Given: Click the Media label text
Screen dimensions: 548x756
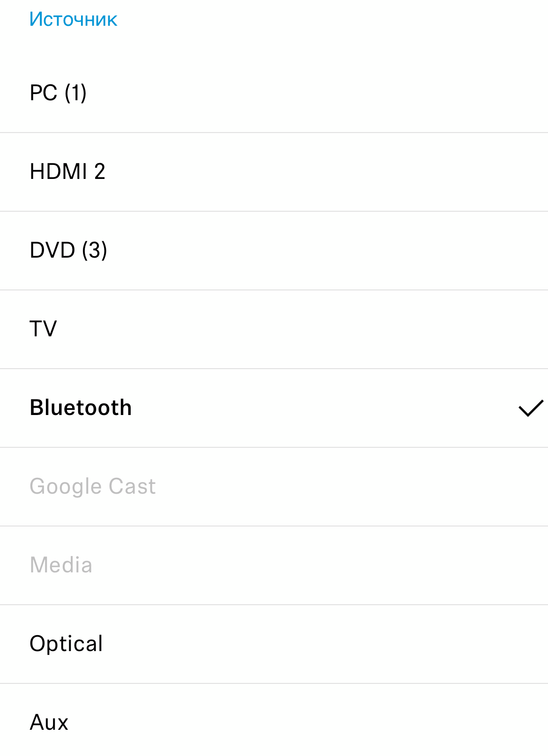Looking at the screenshot, I should (x=61, y=565).
